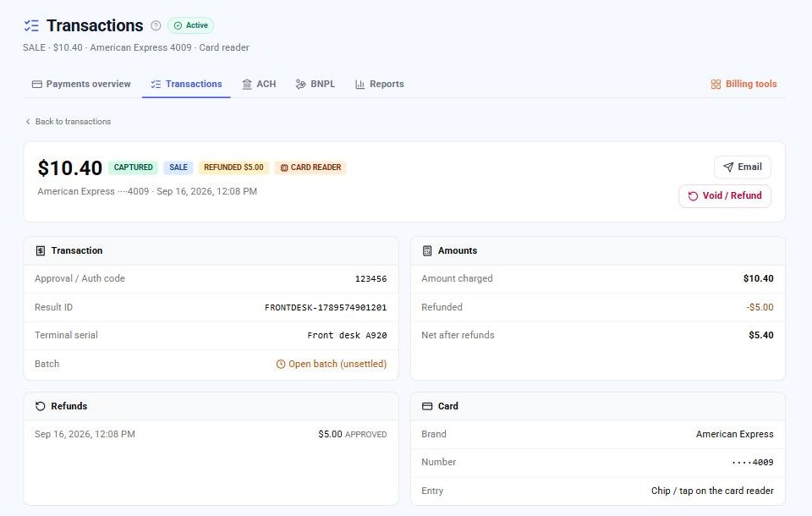The width and height of the screenshot is (812, 516).
Task: Click the Active status badge
Action: pos(190,25)
